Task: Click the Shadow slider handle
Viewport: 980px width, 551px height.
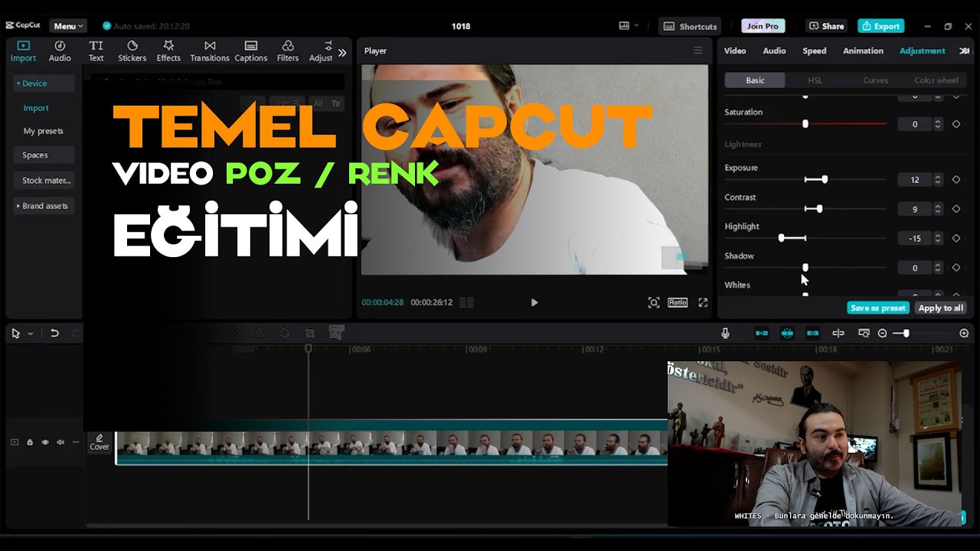Action: [805, 268]
